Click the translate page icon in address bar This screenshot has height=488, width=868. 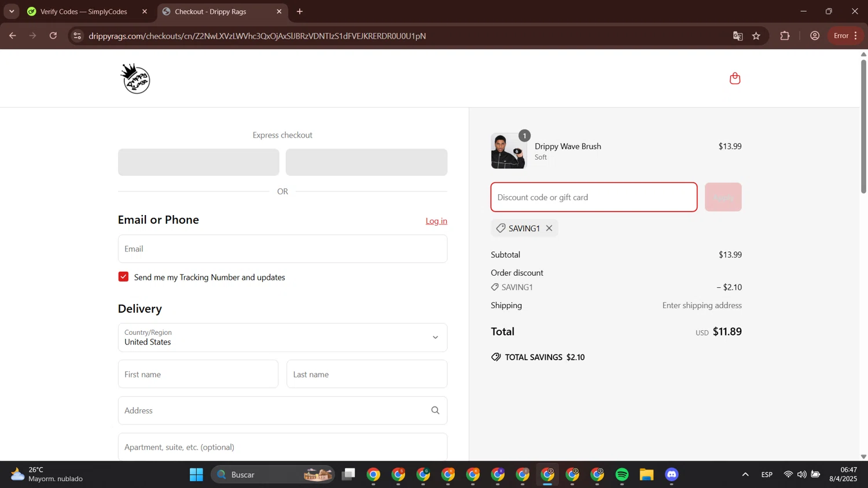[738, 36]
